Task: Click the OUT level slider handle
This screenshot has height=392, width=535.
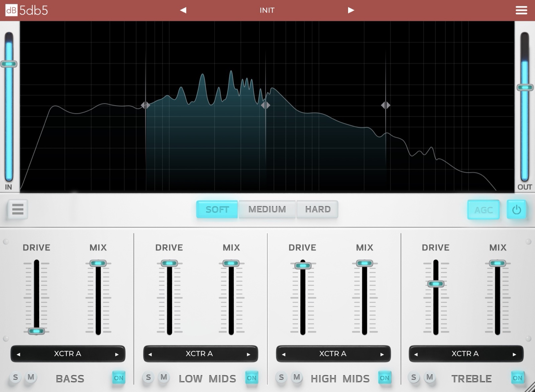Action: tap(525, 88)
